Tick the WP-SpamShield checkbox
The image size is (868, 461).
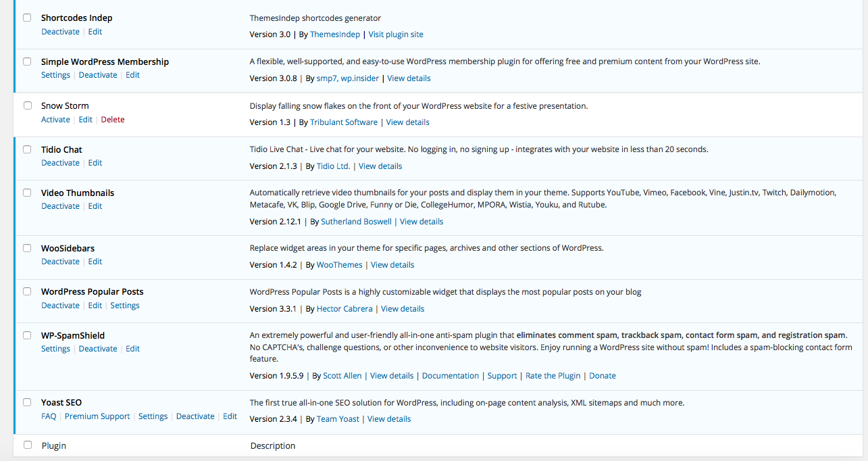coord(28,335)
